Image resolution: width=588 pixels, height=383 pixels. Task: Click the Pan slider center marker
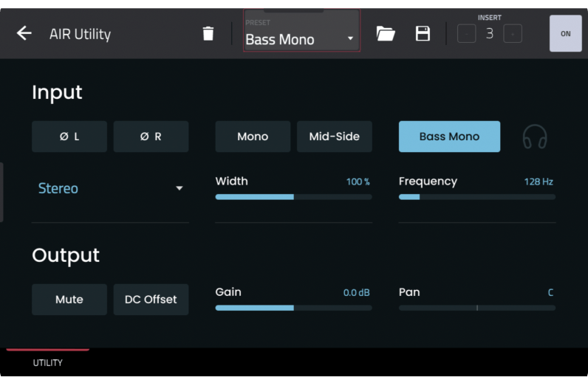[477, 308]
